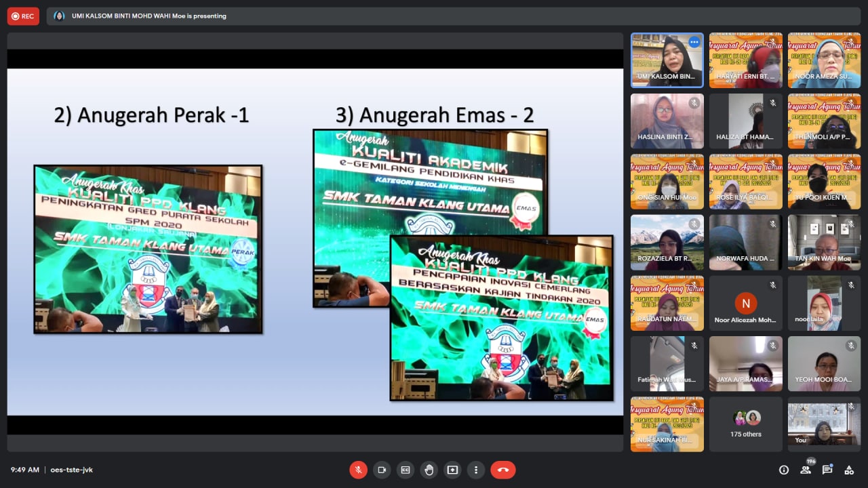Unmute your microphone with the red mic button

358,470
